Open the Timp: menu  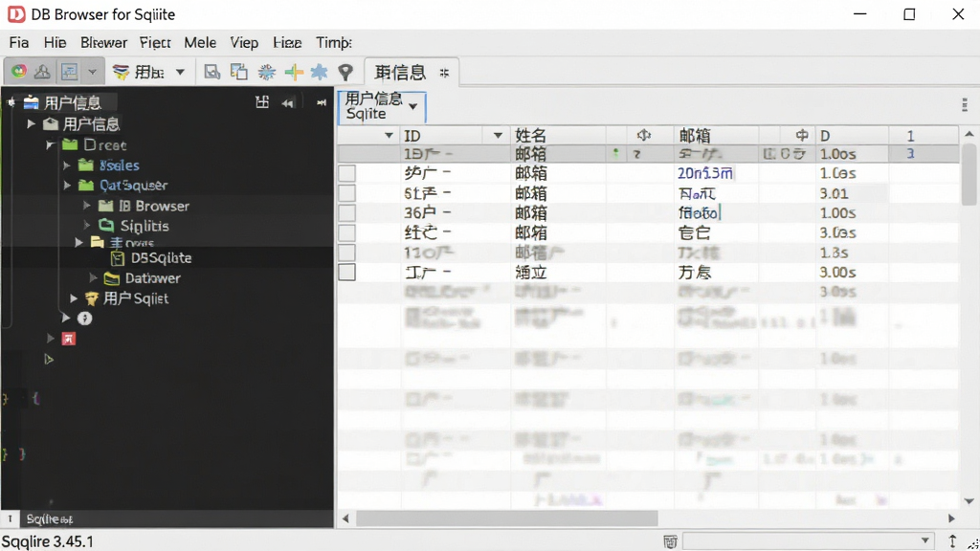coord(334,42)
